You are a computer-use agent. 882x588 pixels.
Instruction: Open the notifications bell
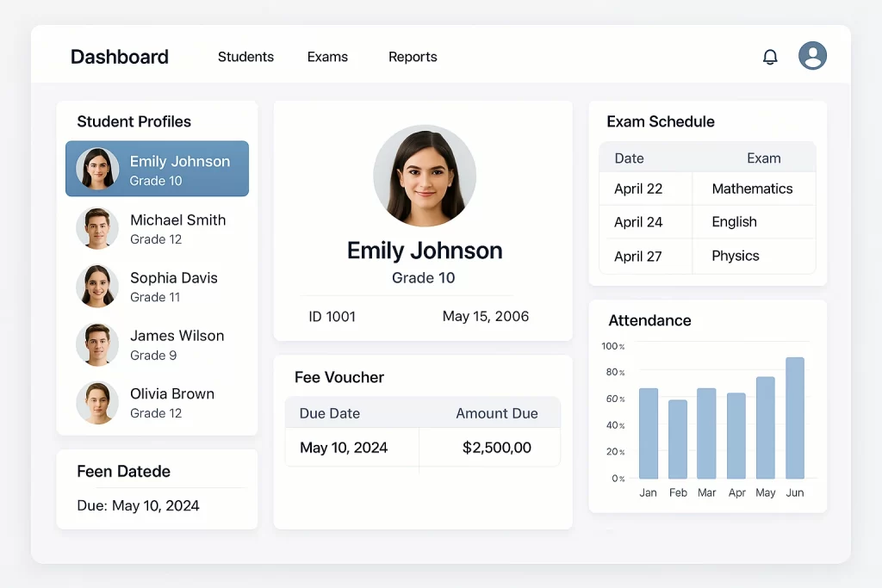point(770,56)
